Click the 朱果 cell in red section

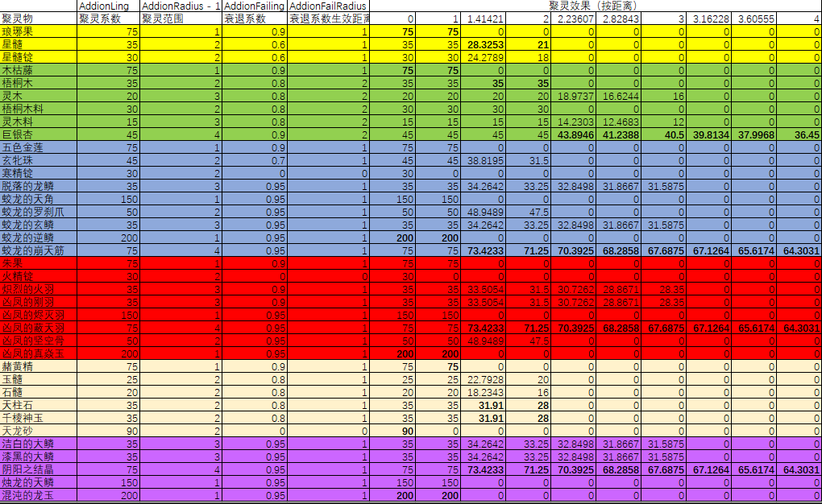tap(38, 263)
